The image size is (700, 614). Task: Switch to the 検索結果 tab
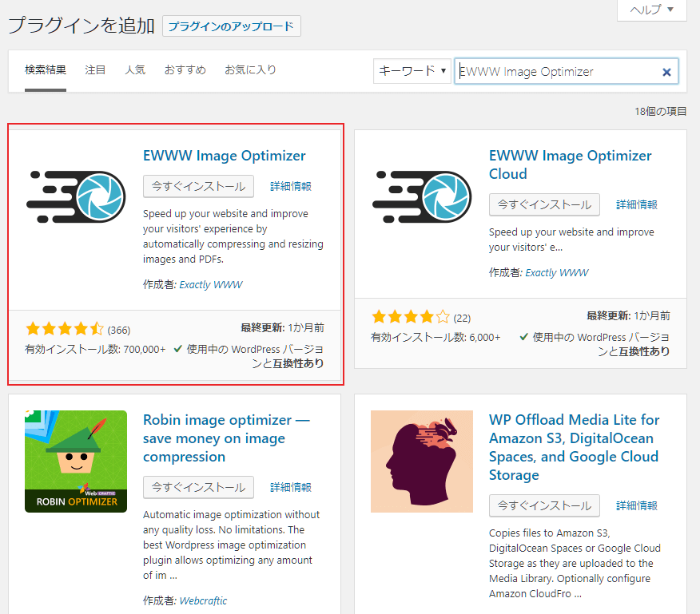click(46, 70)
